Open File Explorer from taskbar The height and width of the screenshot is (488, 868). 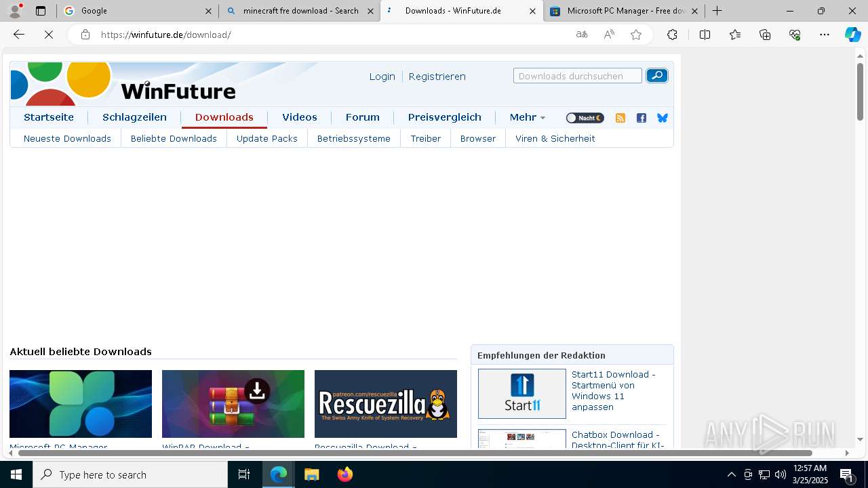tap(311, 474)
